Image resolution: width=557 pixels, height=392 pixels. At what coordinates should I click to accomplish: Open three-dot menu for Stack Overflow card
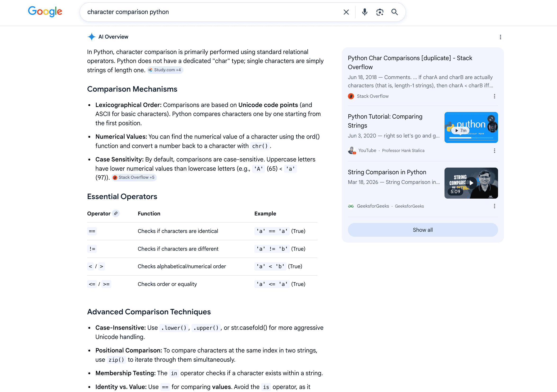[494, 96]
